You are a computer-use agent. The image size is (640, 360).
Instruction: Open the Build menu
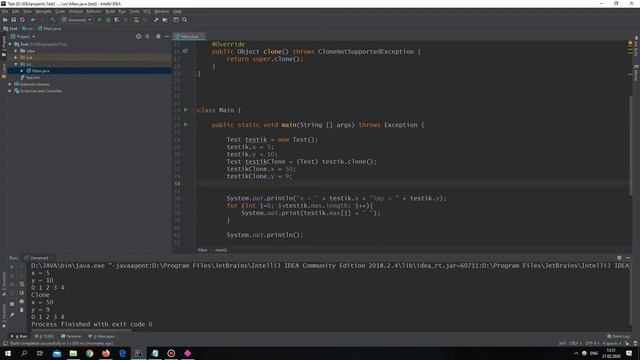click(110, 11)
